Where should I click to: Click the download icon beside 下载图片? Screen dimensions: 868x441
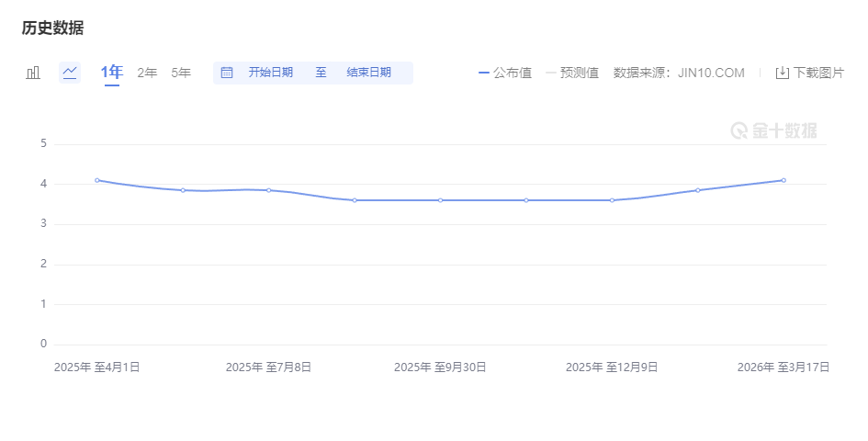tap(783, 73)
